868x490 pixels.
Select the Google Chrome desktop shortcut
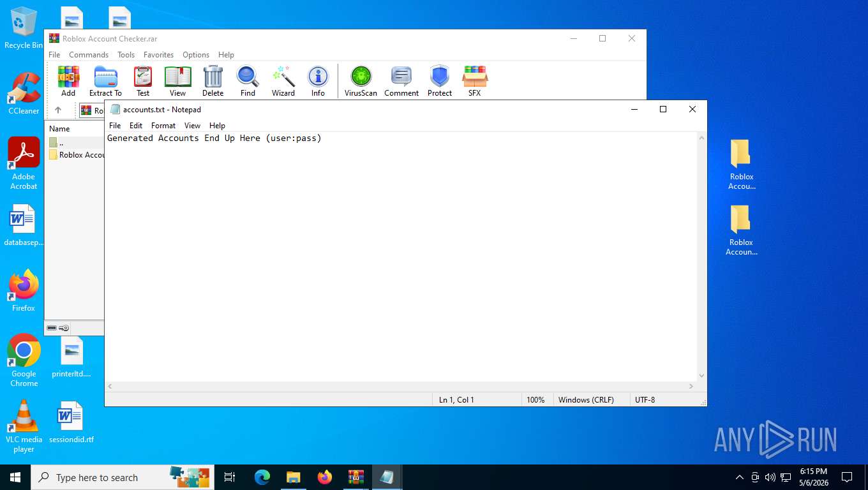(24, 360)
